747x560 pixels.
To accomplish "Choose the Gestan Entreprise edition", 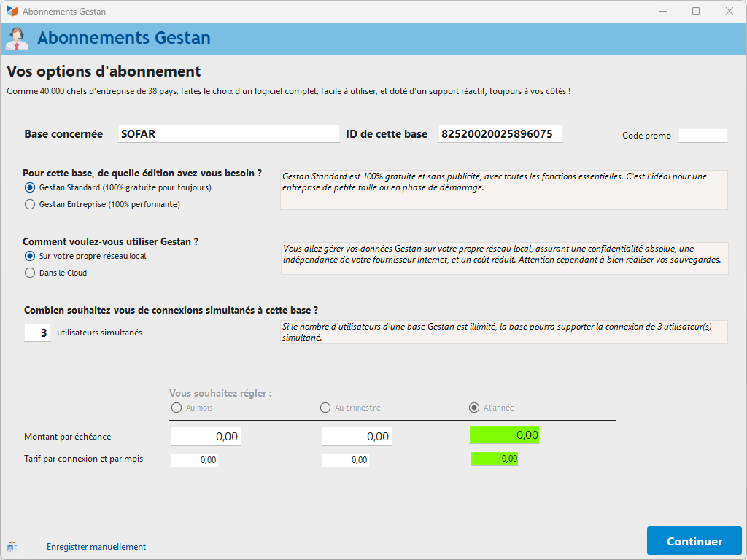I will (x=30, y=204).
